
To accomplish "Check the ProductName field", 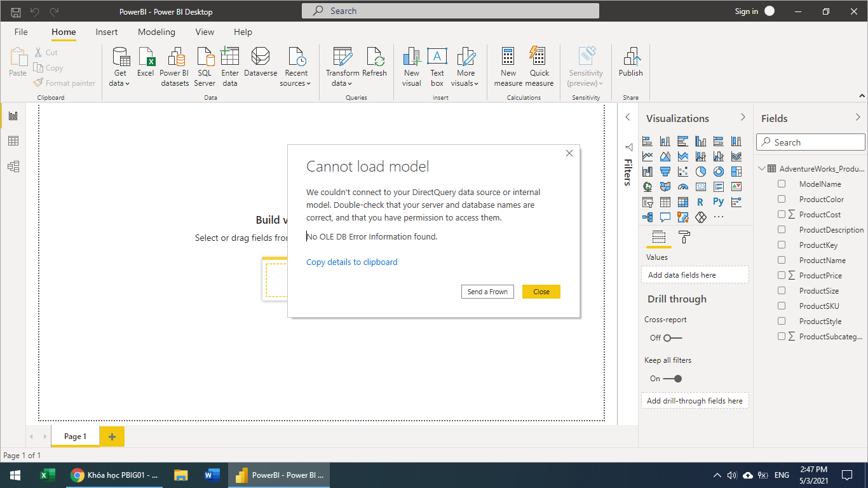I will (782, 260).
